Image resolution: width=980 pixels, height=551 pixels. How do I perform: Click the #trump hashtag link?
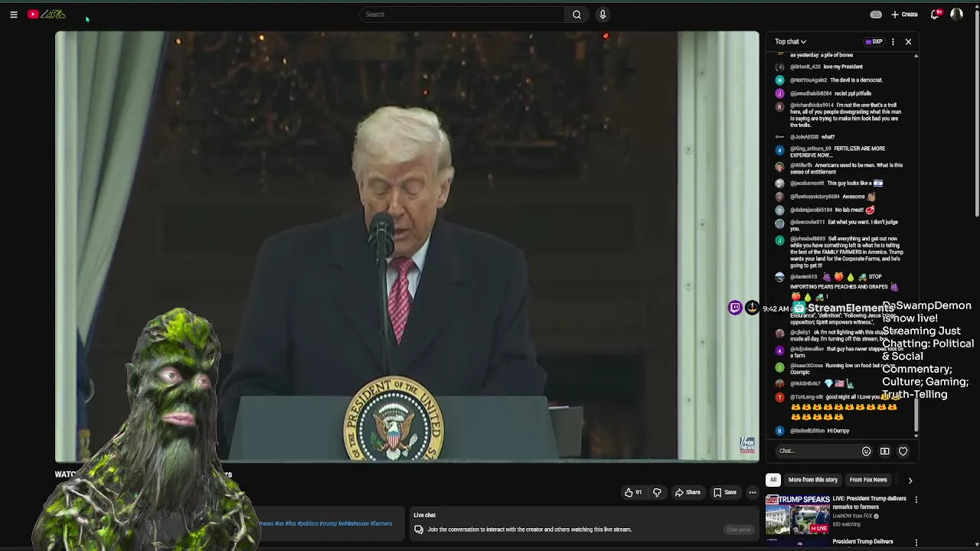tap(328, 523)
